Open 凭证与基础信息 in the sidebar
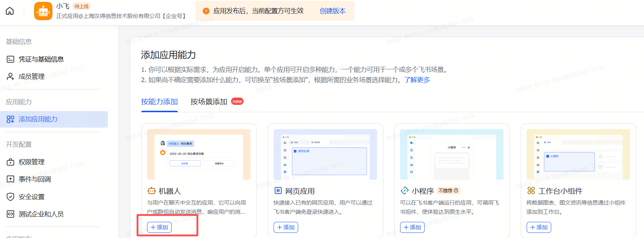Viewport: 644px width, 238px height. point(41,59)
